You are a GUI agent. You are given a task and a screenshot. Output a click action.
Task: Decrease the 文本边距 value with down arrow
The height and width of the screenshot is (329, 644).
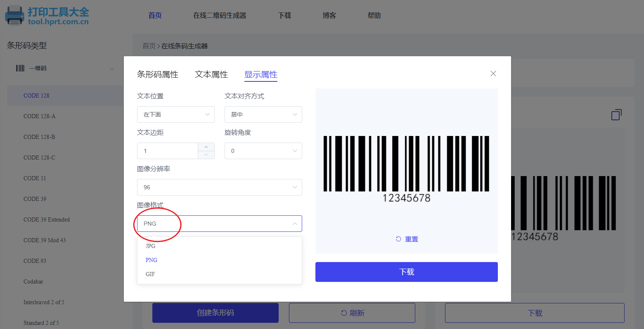pos(206,155)
